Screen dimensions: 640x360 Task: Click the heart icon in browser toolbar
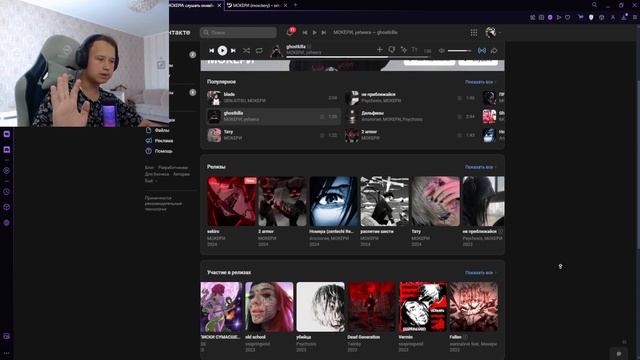tap(568, 17)
